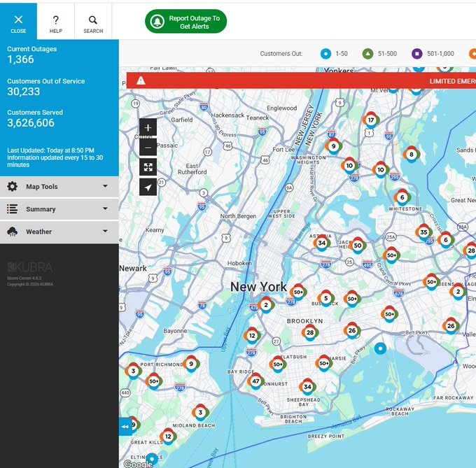
Task: Zoom in on the map with plus button
Action: tap(148, 127)
